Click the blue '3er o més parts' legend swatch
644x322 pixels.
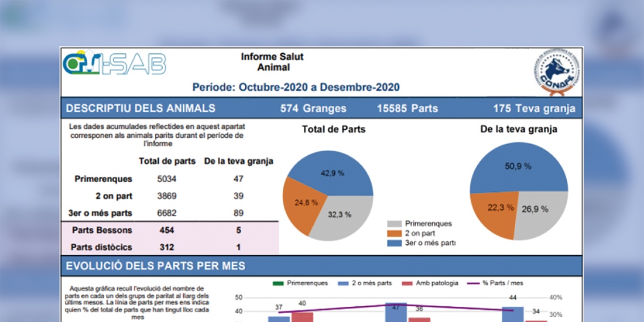(394, 243)
